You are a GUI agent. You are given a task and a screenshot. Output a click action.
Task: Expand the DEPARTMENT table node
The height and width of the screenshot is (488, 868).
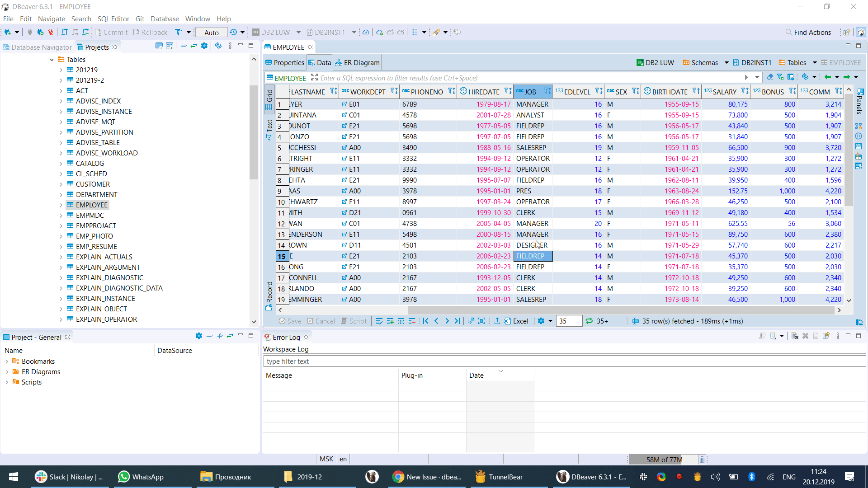tap(61, 195)
